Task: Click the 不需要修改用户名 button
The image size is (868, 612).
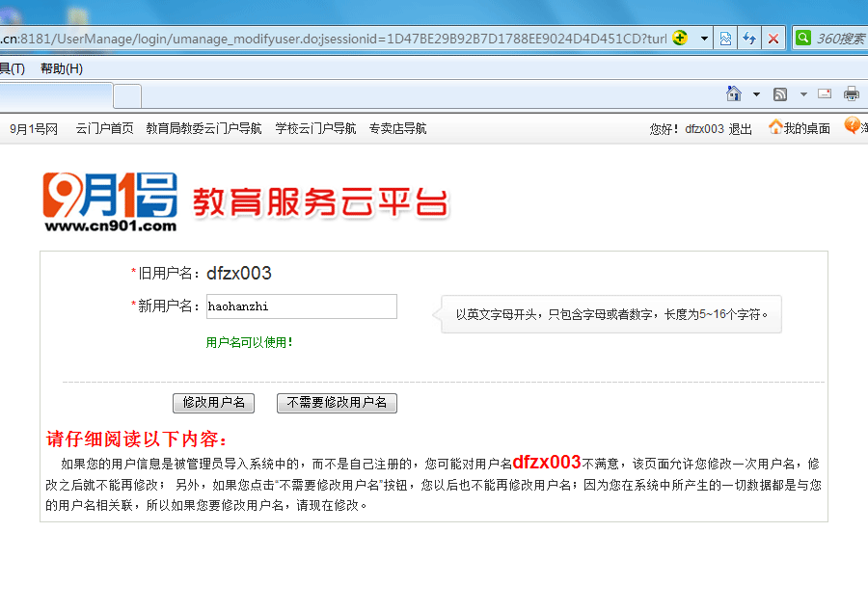Action: coord(337,403)
